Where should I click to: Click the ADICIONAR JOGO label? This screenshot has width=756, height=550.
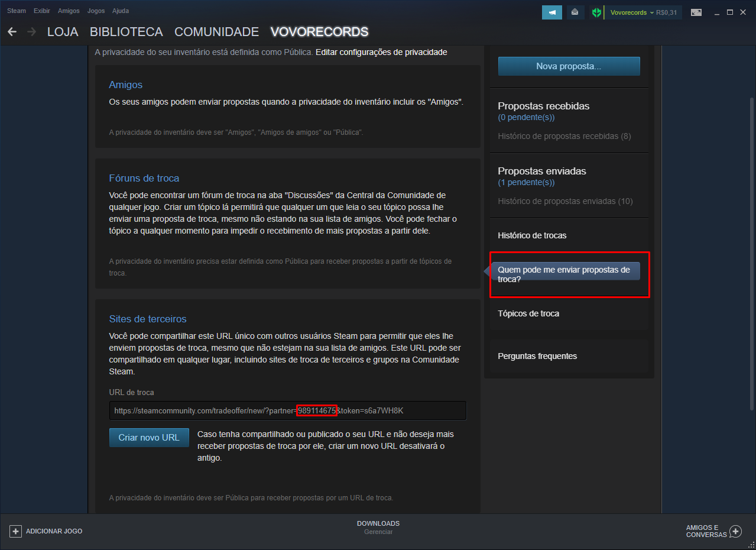[x=54, y=531]
